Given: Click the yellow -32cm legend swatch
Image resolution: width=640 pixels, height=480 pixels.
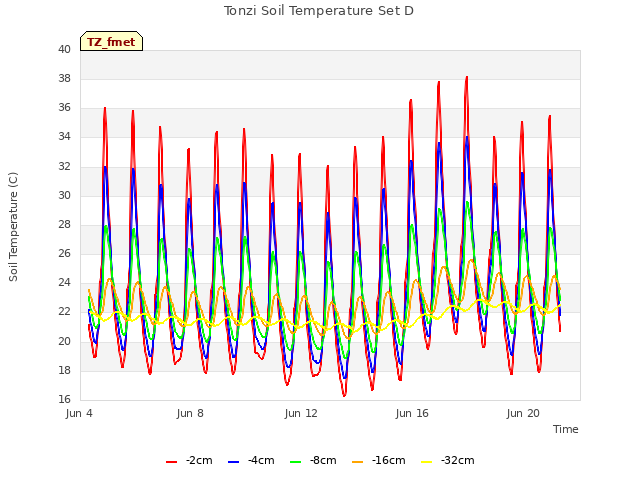Looking at the screenshot, I should click(426, 462).
